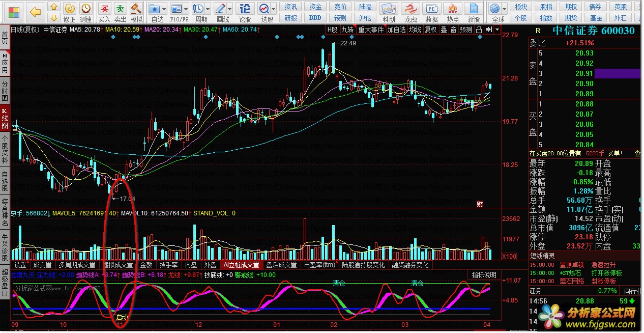The width and height of the screenshot is (644, 333).
Task: Select the 市盈率(ttm) tab
Action: [x=320, y=265]
